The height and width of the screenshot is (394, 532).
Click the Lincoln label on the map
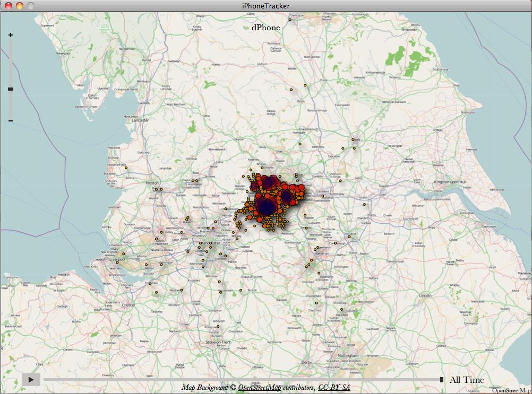[x=425, y=295]
